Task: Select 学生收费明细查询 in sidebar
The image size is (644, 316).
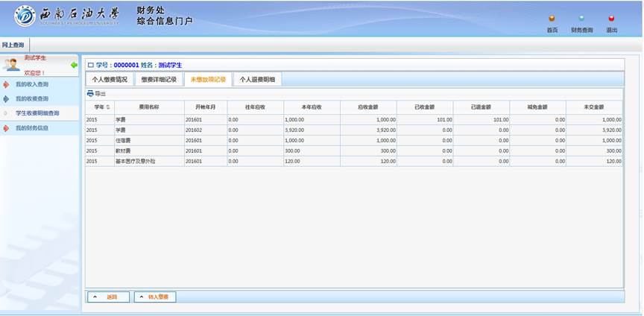Action: pos(37,113)
